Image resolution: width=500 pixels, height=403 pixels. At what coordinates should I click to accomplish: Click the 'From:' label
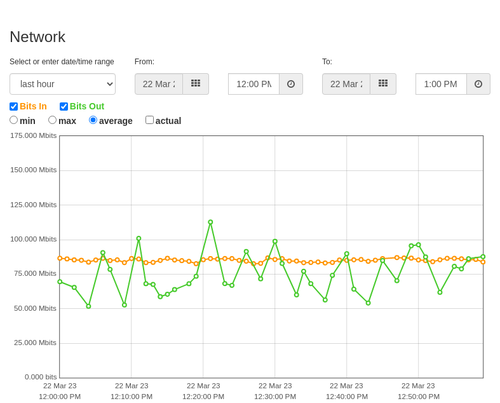[144, 62]
